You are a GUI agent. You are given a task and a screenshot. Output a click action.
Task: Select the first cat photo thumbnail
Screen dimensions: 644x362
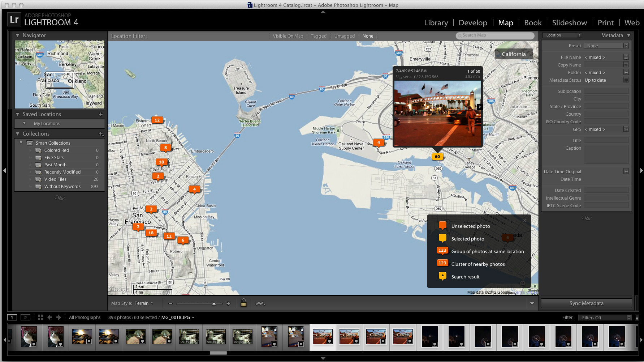coord(29,336)
